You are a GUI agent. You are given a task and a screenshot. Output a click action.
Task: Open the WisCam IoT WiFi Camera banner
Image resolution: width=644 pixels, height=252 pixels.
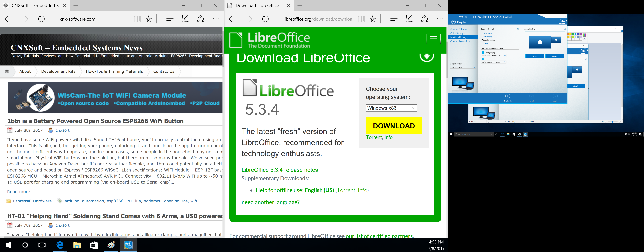115,98
